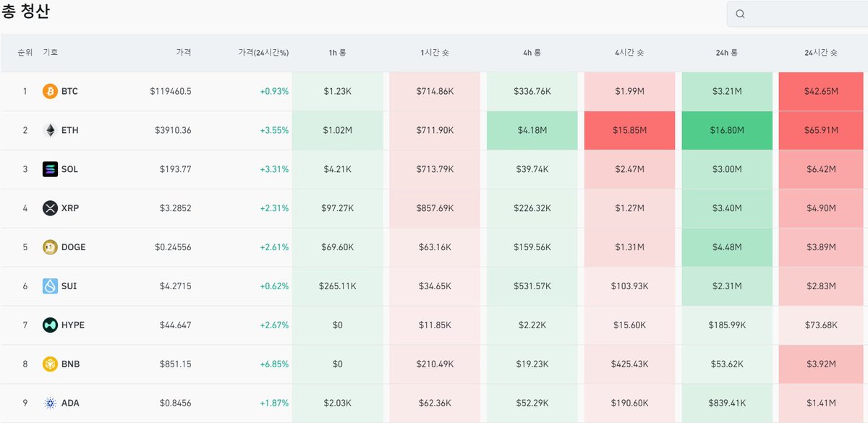Click the Solana coin icon
The height and width of the screenshot is (423, 868).
click(50, 169)
